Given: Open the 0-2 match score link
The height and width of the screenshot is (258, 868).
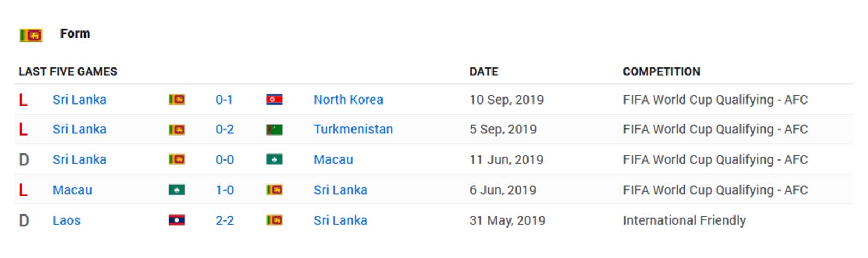Looking at the screenshot, I should 224,130.
